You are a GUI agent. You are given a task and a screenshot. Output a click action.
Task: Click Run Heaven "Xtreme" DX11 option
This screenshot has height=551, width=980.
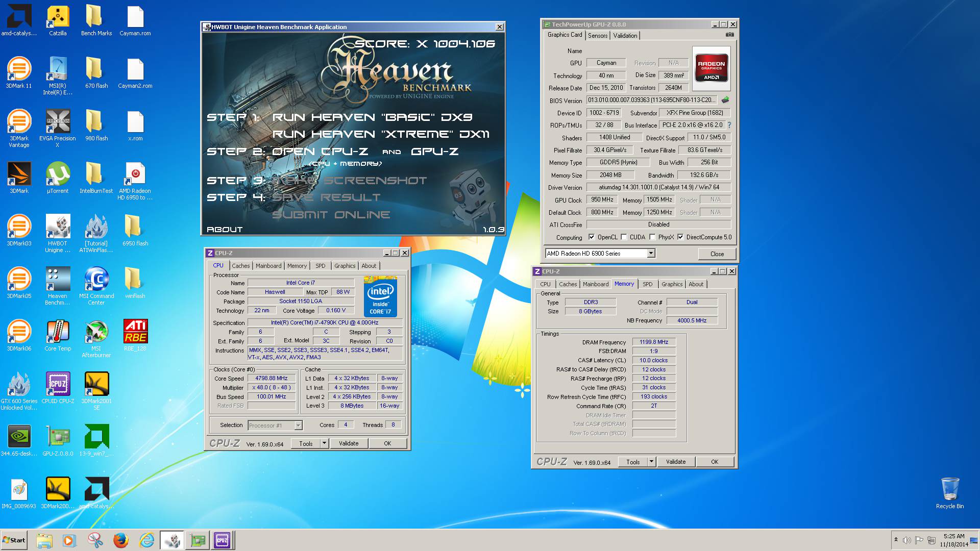point(381,134)
